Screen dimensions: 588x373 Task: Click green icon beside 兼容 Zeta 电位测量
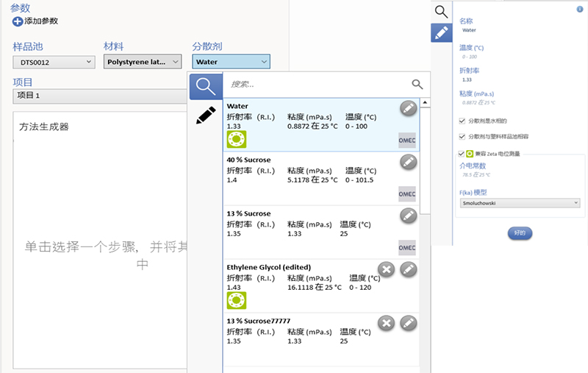(x=470, y=154)
